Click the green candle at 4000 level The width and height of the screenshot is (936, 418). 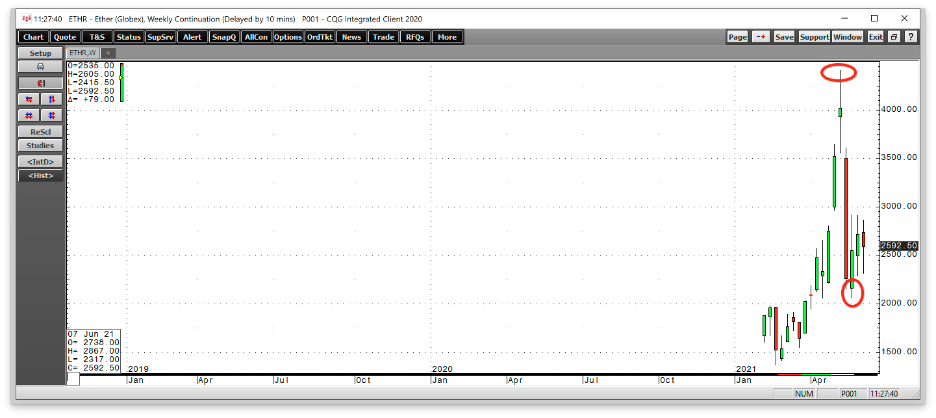(x=840, y=112)
